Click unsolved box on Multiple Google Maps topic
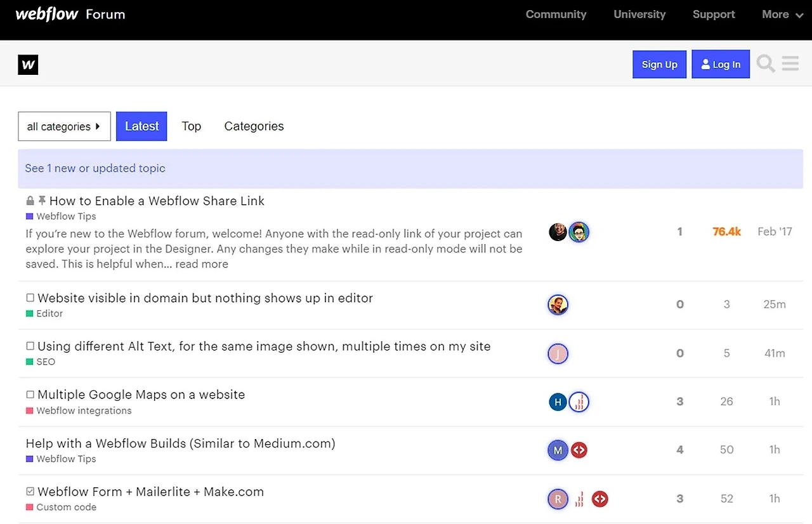Image resolution: width=812 pixels, height=524 pixels. pos(30,395)
